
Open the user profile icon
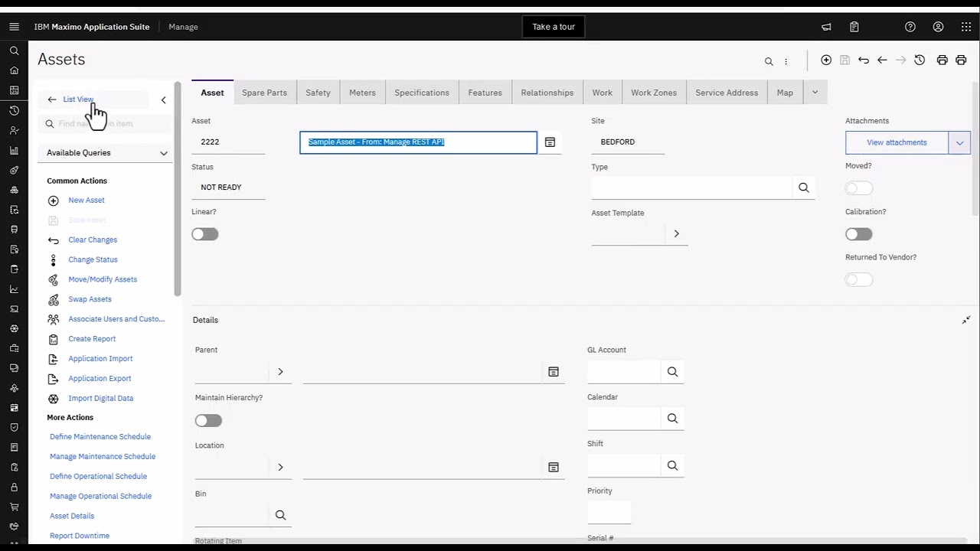(x=938, y=27)
